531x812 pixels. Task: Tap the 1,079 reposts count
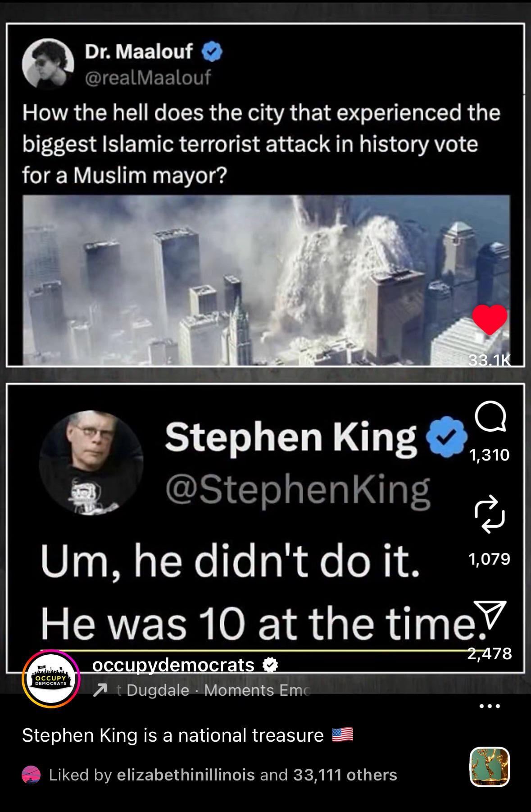pyautogui.click(x=489, y=559)
